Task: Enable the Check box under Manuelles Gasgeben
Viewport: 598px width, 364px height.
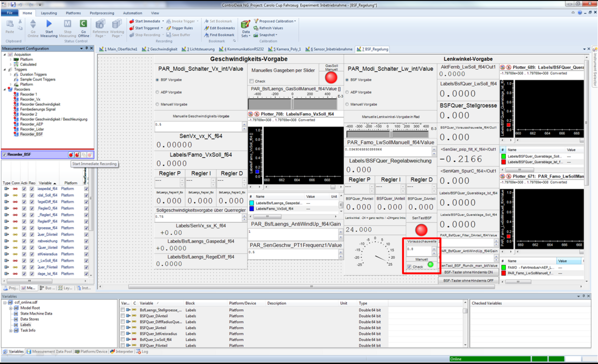Action: coord(252,81)
